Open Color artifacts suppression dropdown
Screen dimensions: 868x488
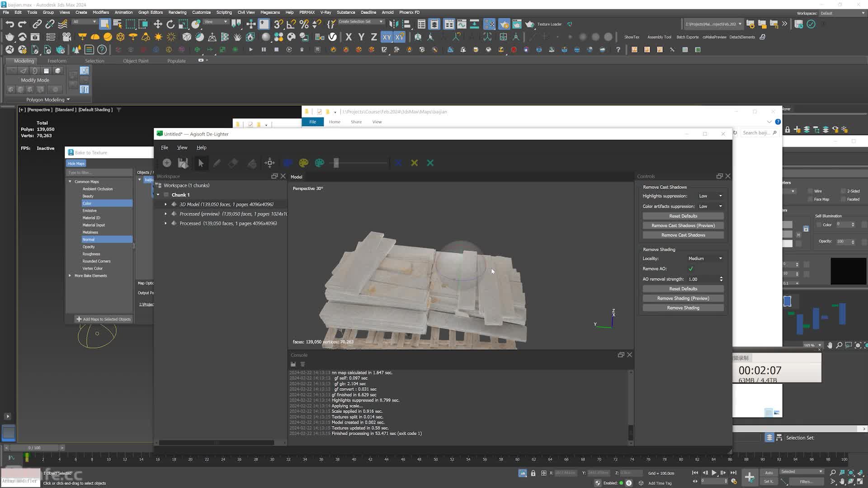[711, 206]
